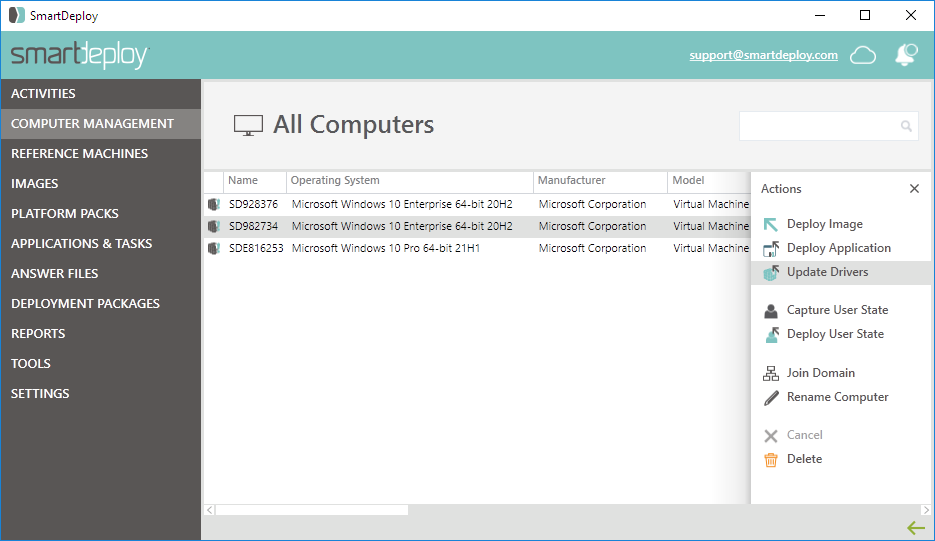Open the Tools section
The height and width of the screenshot is (541, 935).
click(x=100, y=363)
